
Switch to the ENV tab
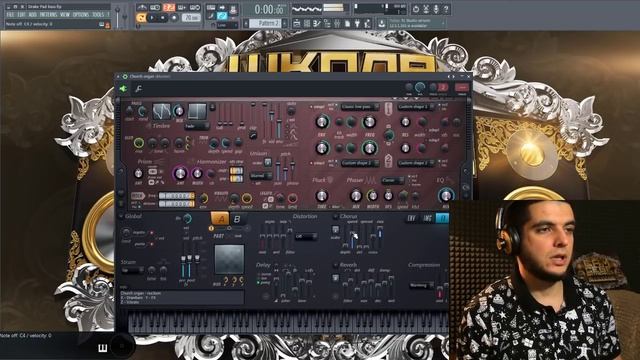pyautogui.click(x=411, y=219)
